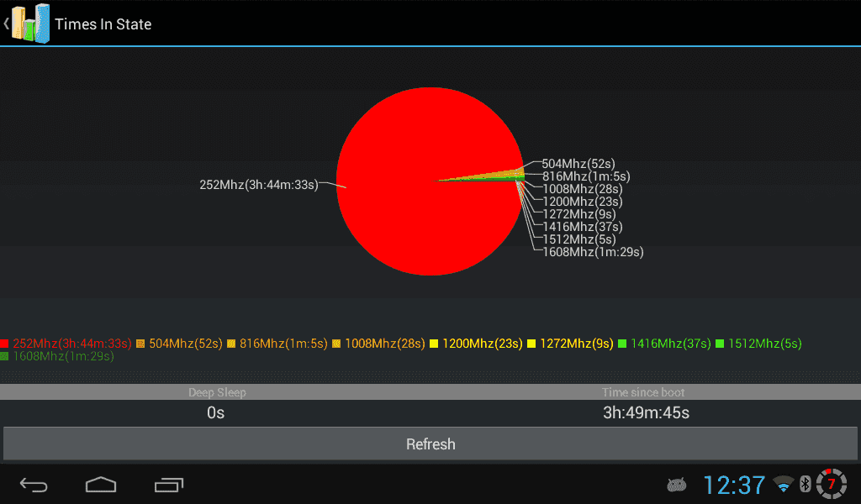Tap the Android back navigation button

[34, 485]
